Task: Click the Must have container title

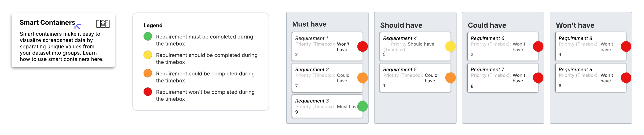Action: click(x=309, y=24)
